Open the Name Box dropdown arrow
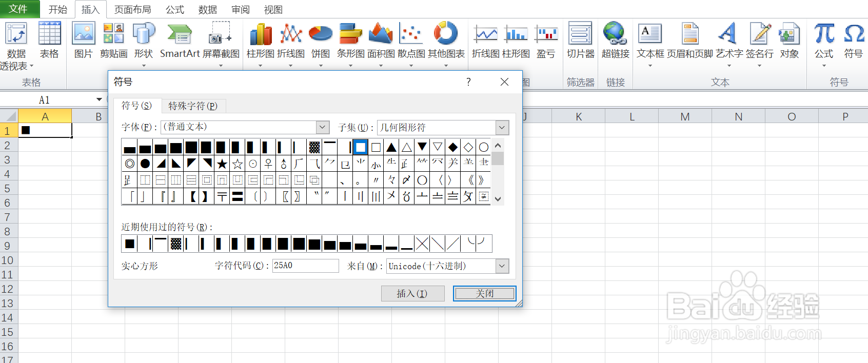 click(99, 99)
